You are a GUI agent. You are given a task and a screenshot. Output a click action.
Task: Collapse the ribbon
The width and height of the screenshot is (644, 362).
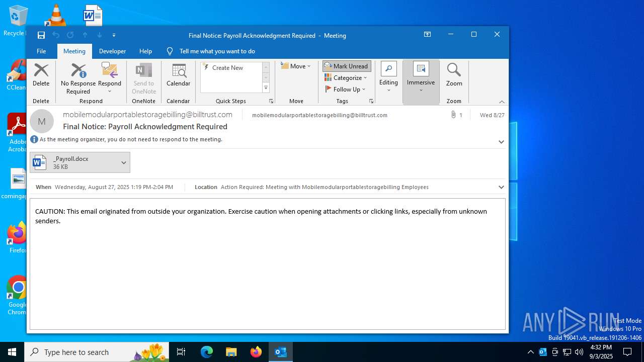pos(502,102)
